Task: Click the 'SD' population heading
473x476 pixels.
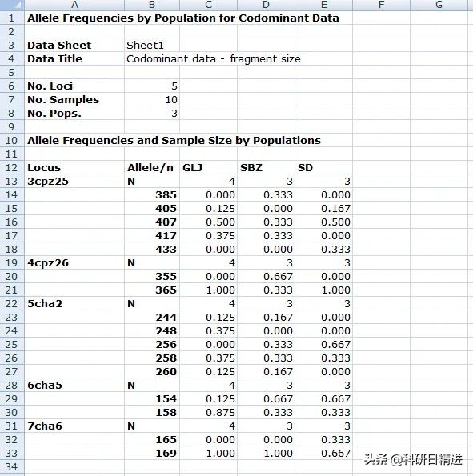Action: 324,167
